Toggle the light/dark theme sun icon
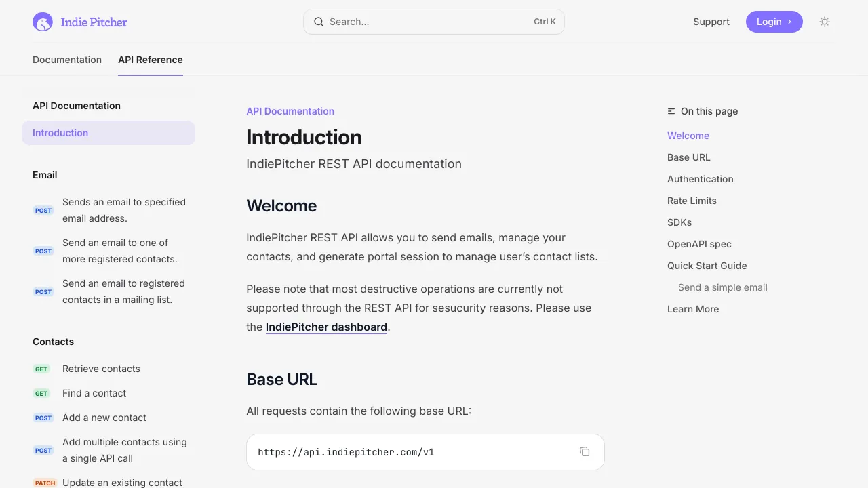This screenshot has height=488, width=868. pos(825,22)
